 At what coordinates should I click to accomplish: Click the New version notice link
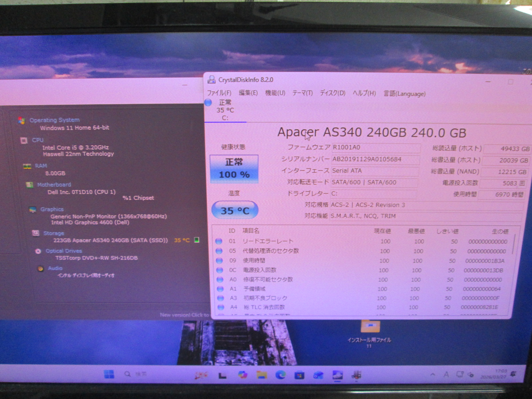[184, 315]
